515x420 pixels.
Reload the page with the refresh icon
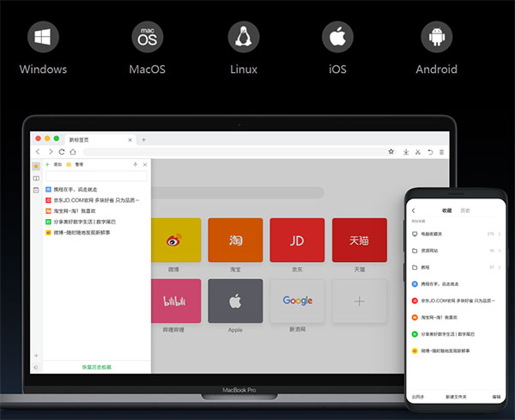pyautogui.click(x=61, y=152)
